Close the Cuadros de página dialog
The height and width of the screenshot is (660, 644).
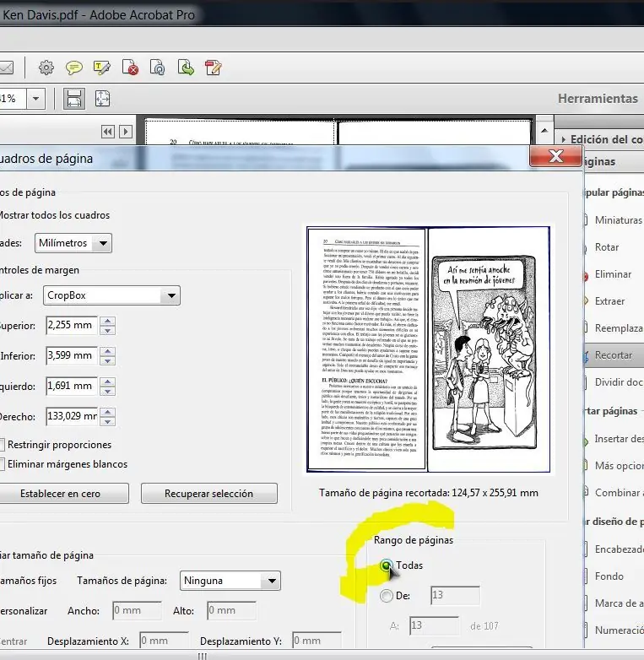[556, 156]
